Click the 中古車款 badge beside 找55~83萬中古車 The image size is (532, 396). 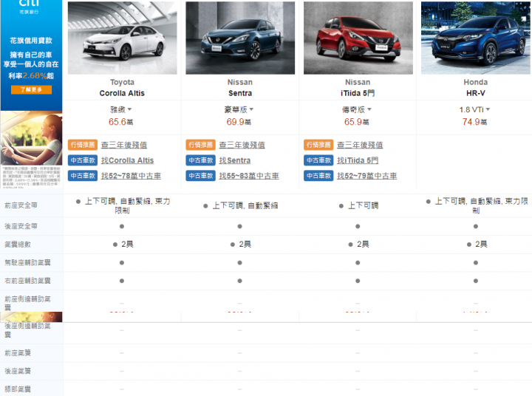200,176
